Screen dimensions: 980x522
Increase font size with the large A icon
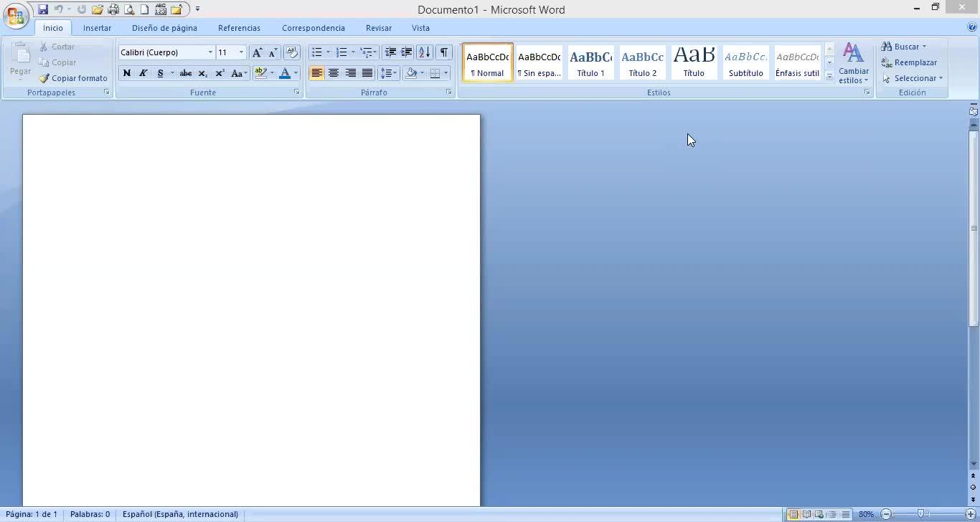click(x=257, y=52)
